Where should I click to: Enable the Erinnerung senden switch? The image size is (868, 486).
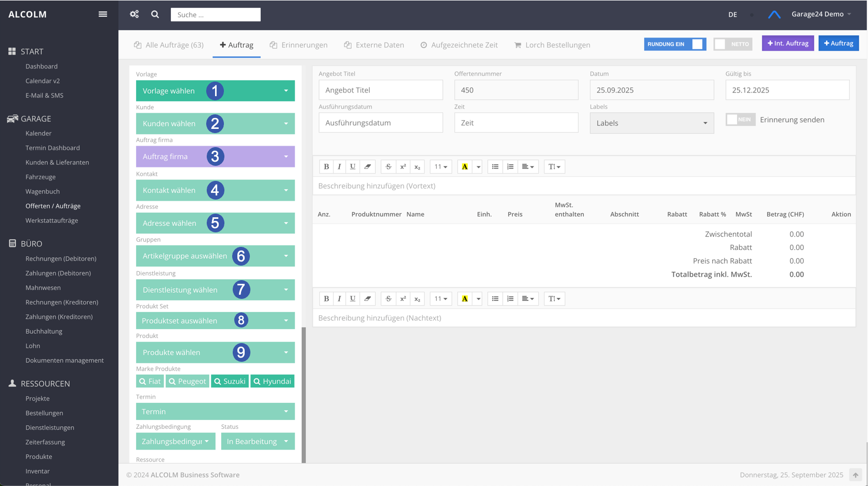point(740,120)
